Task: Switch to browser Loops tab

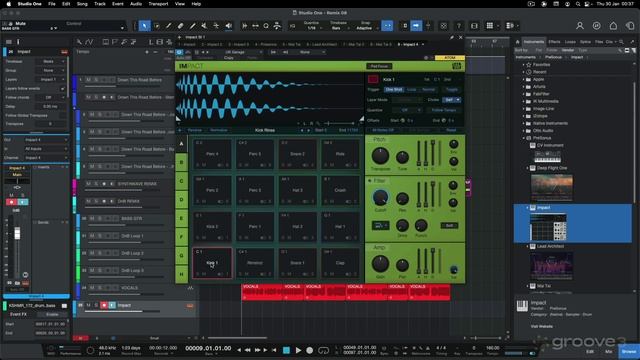Action: [570, 42]
